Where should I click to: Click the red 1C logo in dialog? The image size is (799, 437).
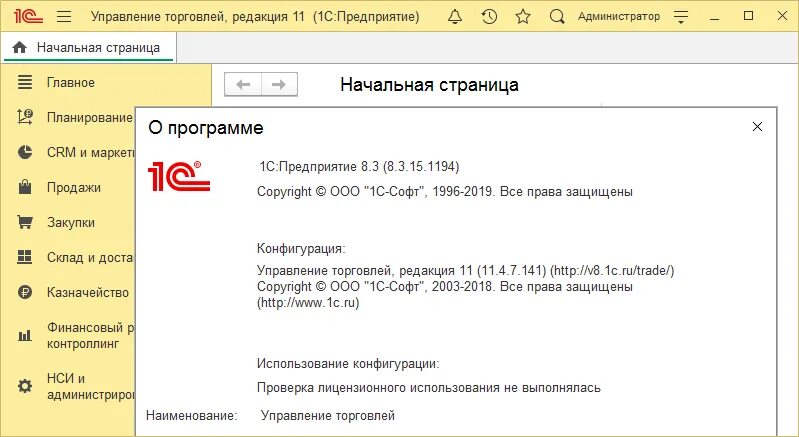pos(179,176)
